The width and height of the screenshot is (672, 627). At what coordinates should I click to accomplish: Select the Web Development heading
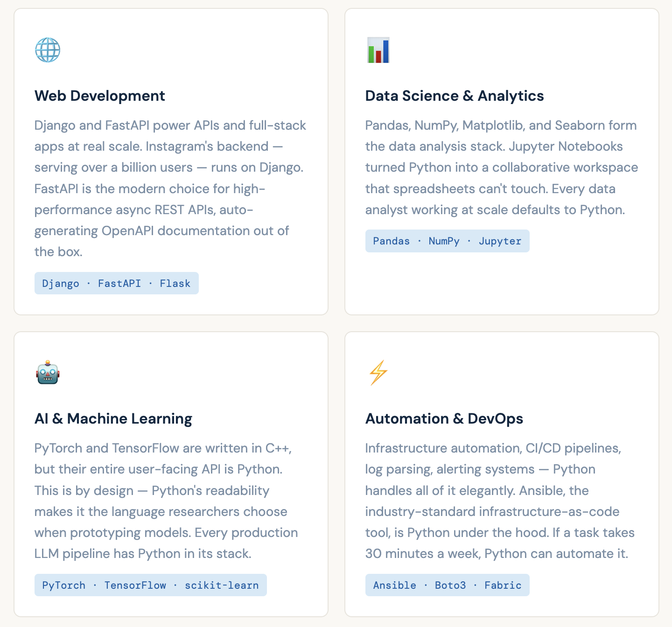click(99, 96)
